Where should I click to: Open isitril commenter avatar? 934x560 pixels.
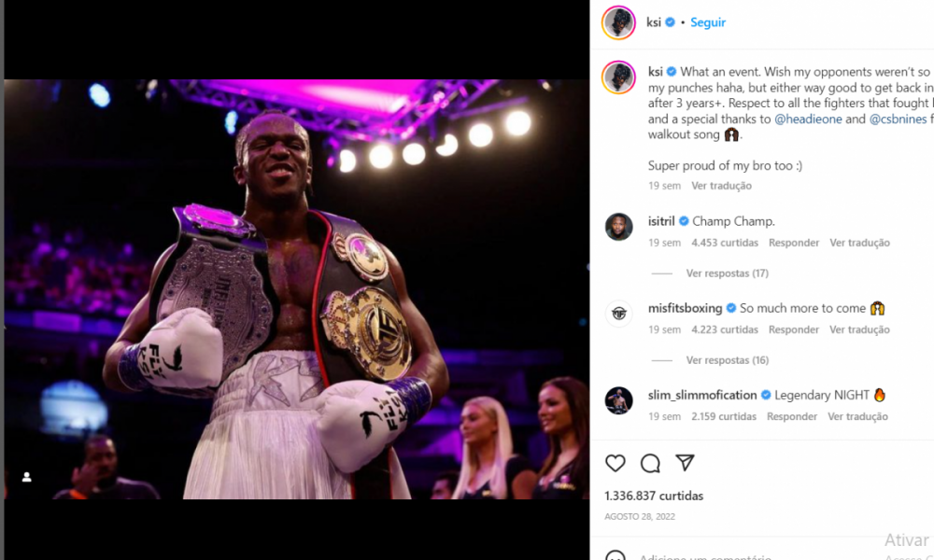tap(619, 227)
